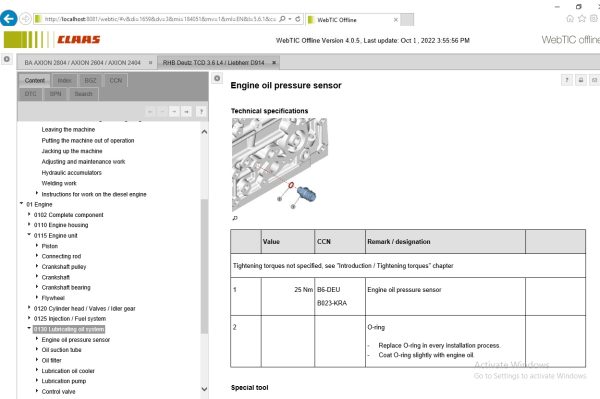
Task: Open the CCN navigation tab
Action: [116, 80]
